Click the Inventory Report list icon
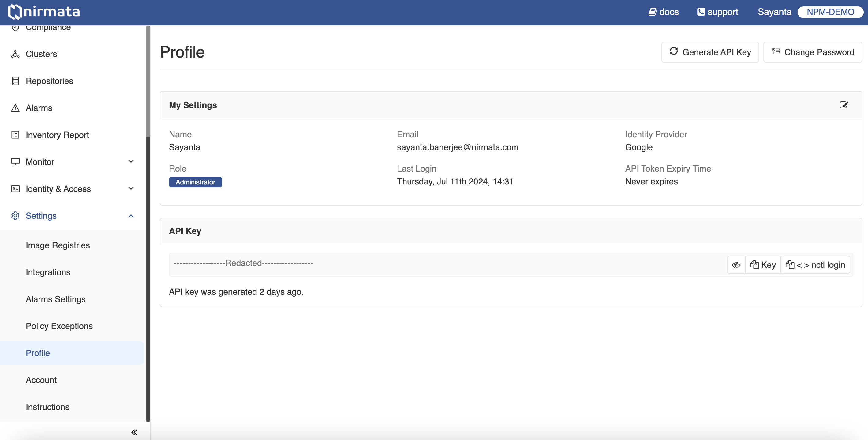Viewport: 868px width, 440px height. pyautogui.click(x=15, y=135)
